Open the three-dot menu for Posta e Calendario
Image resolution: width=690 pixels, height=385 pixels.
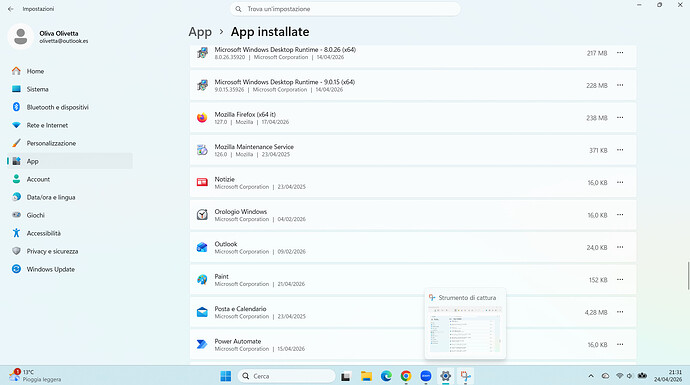[x=620, y=312]
